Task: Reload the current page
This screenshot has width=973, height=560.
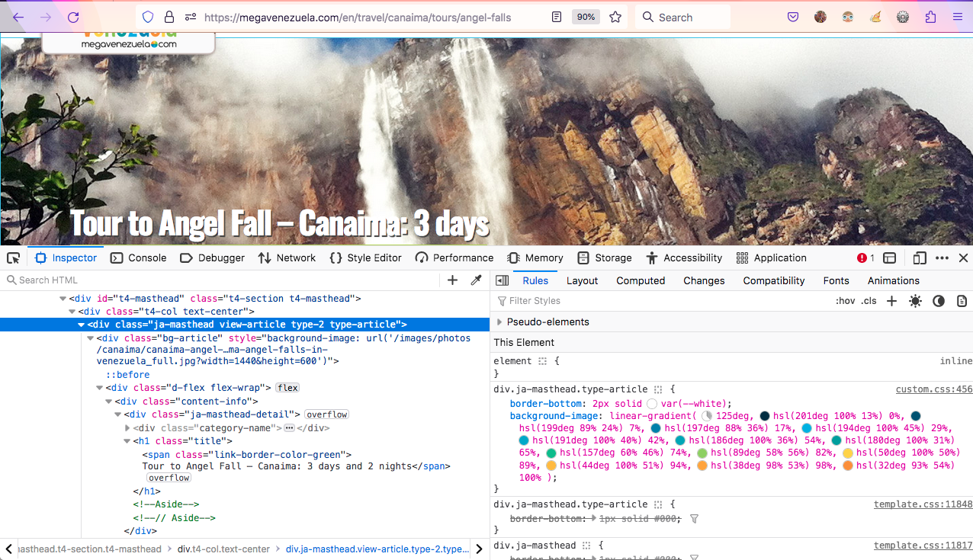Action: point(73,17)
